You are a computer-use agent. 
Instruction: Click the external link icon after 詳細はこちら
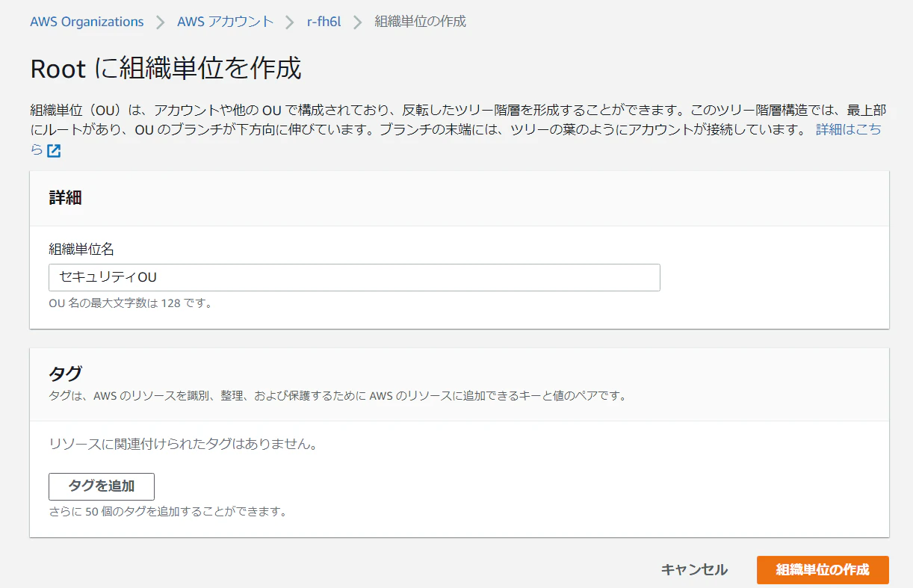tap(54, 150)
